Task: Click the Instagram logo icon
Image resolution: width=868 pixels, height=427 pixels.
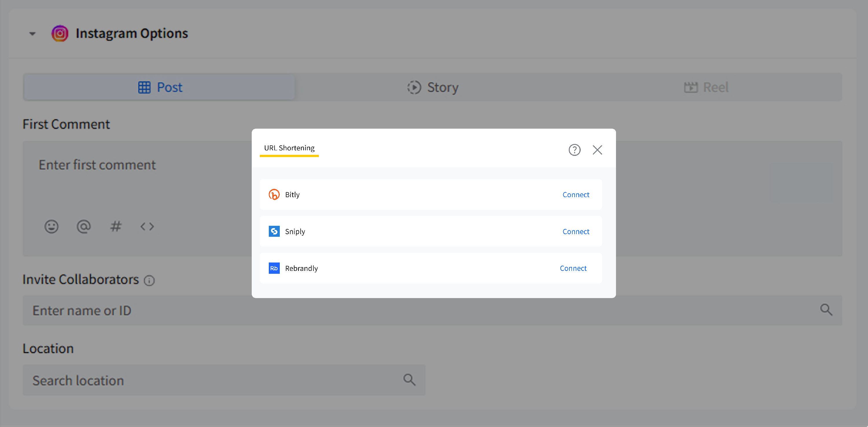Action: coord(60,33)
